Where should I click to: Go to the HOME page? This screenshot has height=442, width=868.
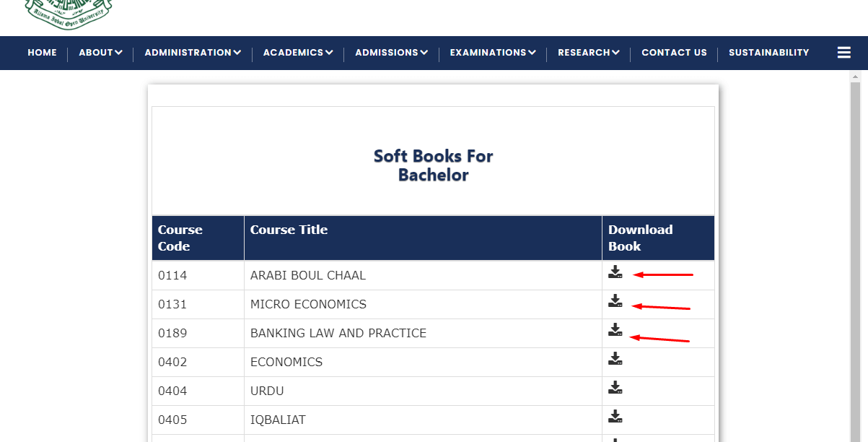coord(42,52)
